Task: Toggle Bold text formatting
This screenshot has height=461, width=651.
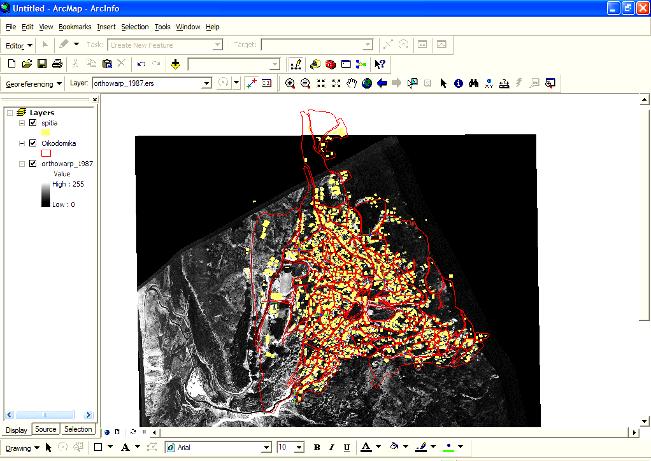Action: pos(317,447)
